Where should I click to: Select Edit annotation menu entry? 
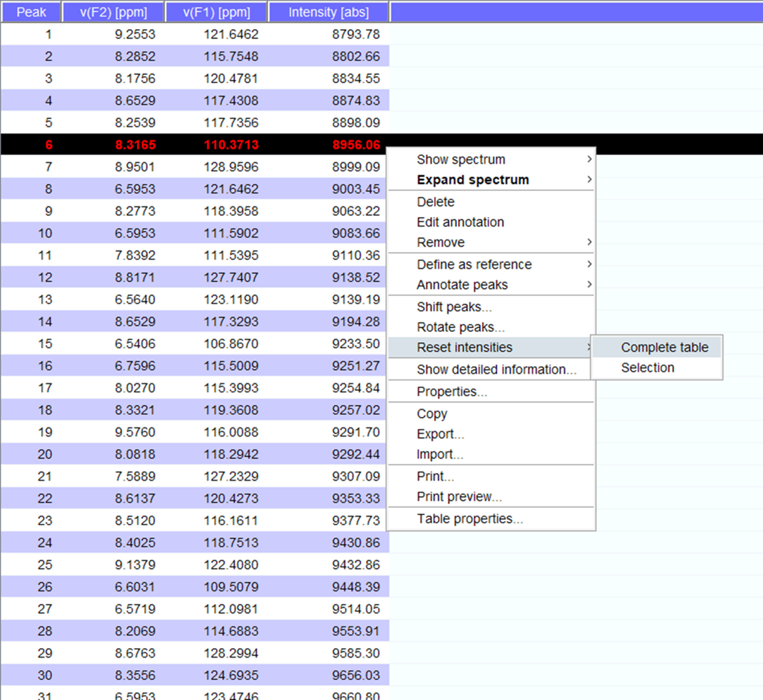point(460,222)
